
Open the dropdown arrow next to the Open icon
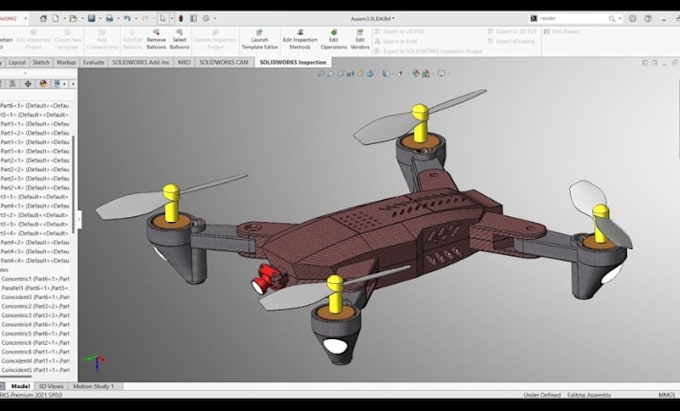82,19
